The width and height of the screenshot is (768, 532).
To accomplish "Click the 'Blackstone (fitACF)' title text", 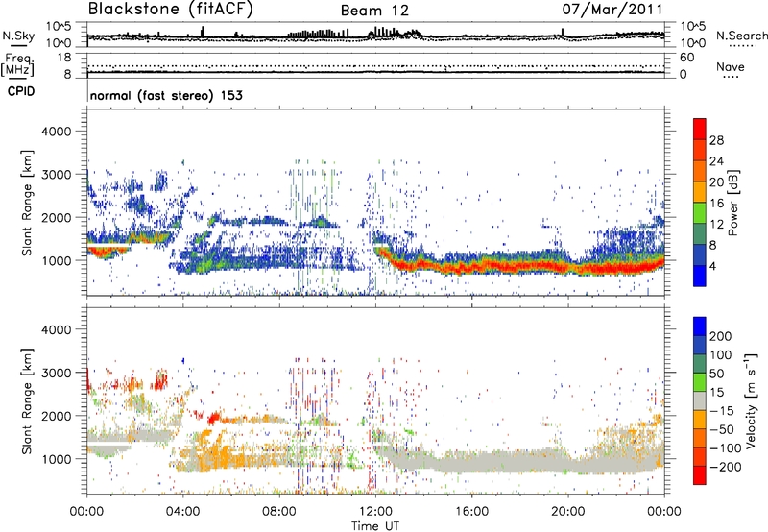I will click(x=170, y=9).
